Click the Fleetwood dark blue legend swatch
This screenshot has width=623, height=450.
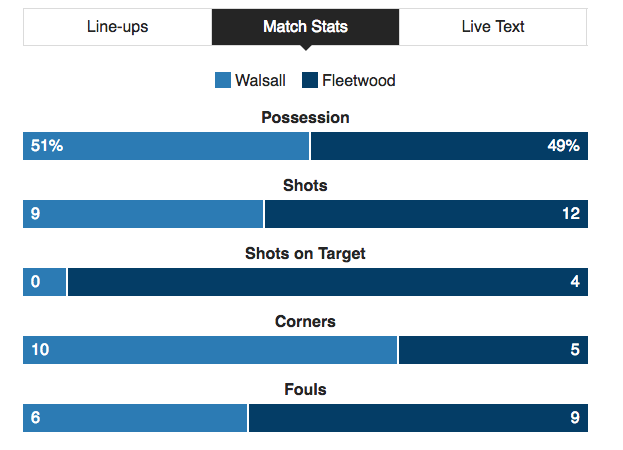point(310,80)
